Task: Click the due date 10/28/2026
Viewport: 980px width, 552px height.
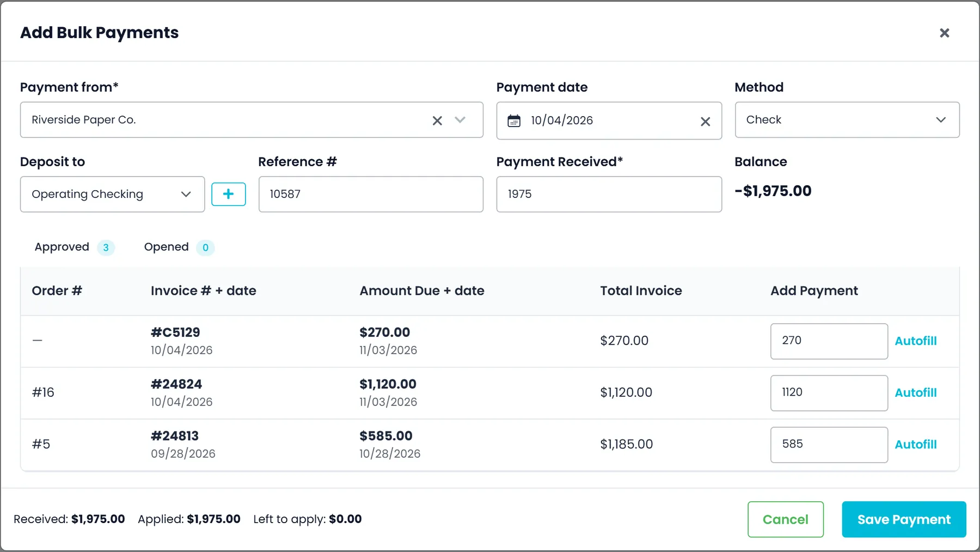Action: click(390, 454)
